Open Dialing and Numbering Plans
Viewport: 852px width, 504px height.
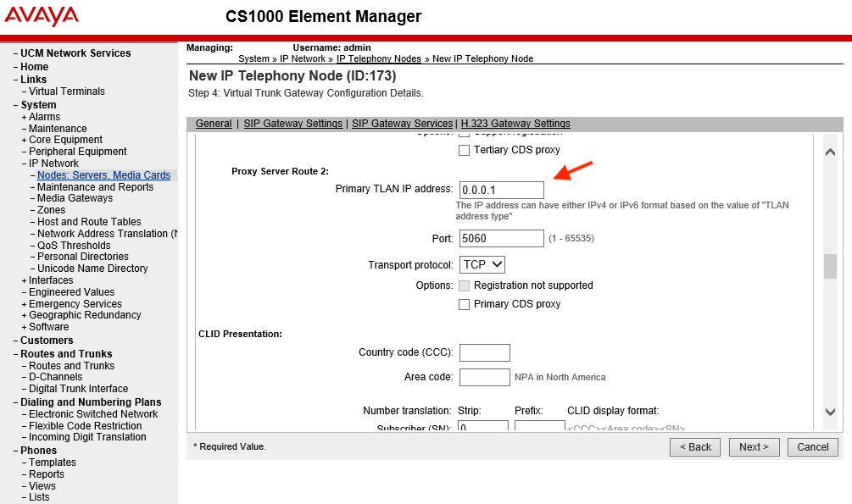point(91,402)
